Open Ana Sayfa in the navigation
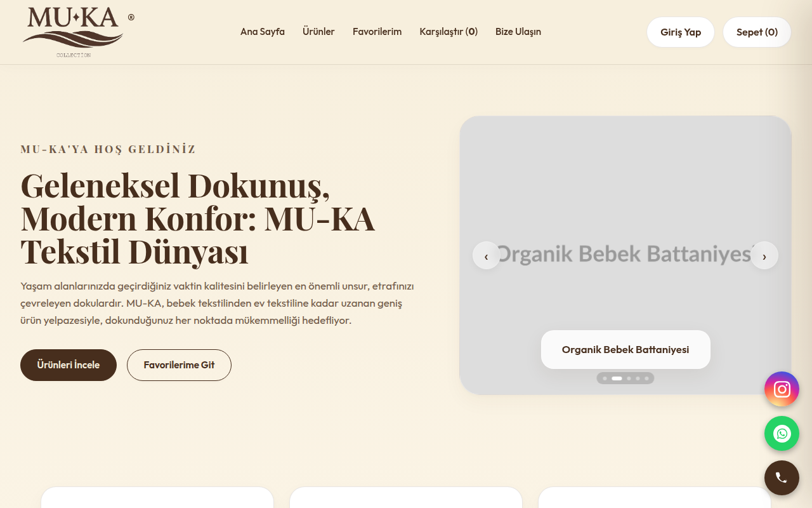The height and width of the screenshot is (508, 812). pos(263,32)
